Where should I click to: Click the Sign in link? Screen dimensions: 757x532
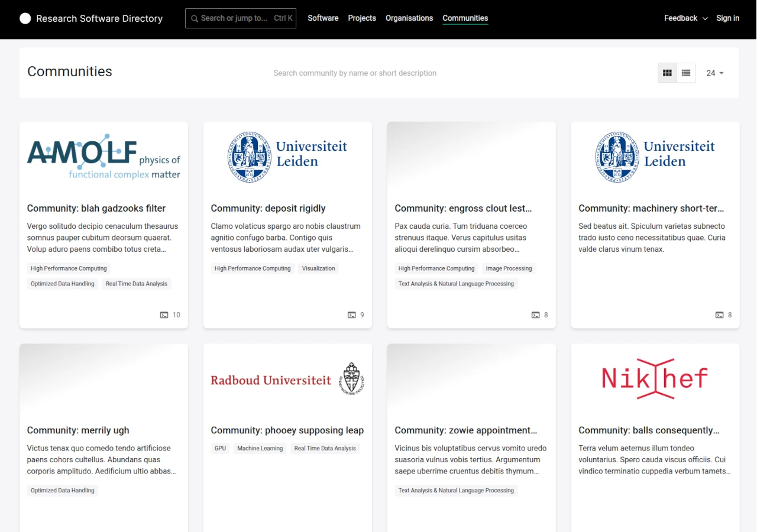[x=727, y=18]
